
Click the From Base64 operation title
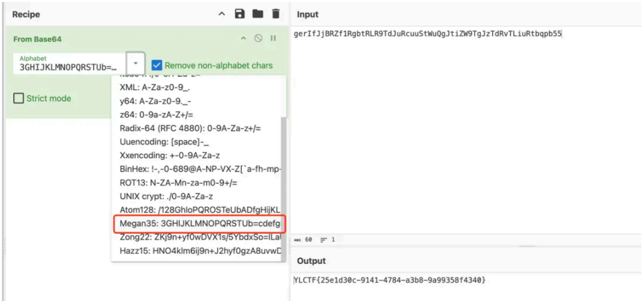point(38,39)
